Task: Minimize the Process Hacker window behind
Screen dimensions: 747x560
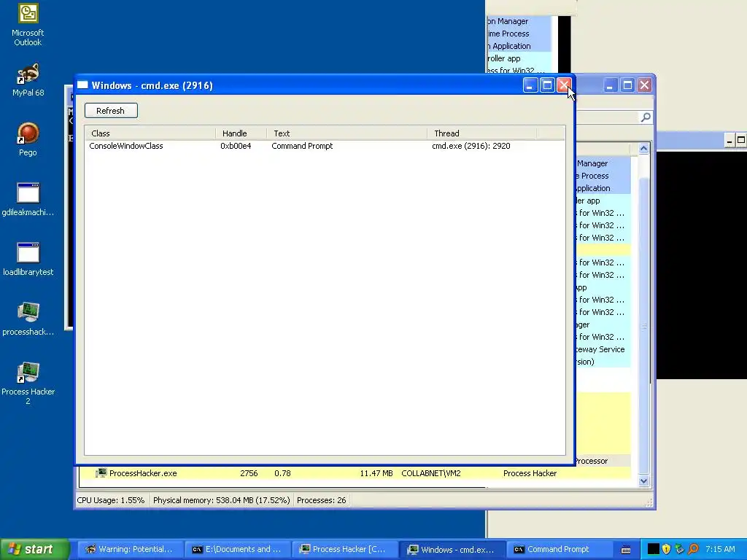Action: [611, 85]
